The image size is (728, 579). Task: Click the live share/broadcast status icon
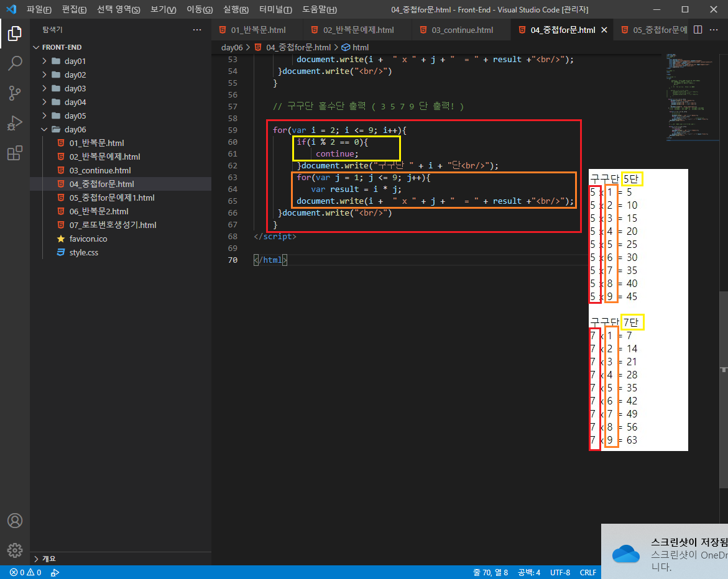55,573
